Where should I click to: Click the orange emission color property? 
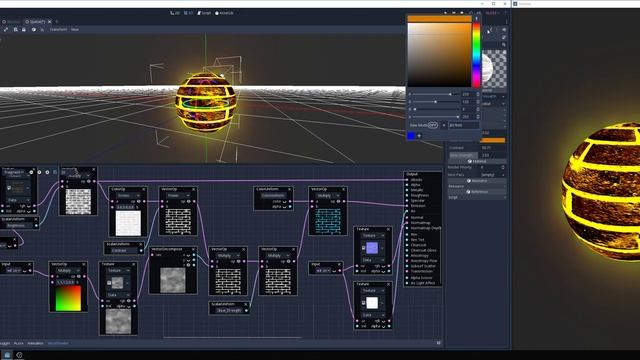tap(493, 140)
